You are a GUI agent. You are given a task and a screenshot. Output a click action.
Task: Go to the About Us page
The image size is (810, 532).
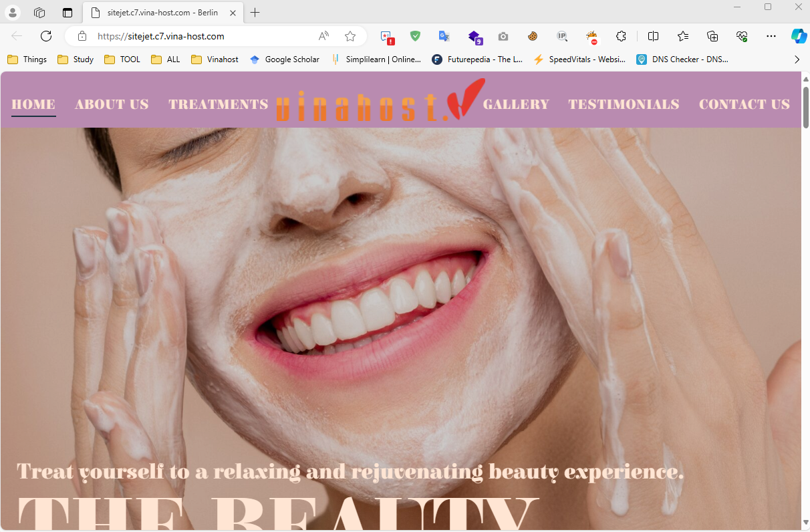pyautogui.click(x=112, y=104)
